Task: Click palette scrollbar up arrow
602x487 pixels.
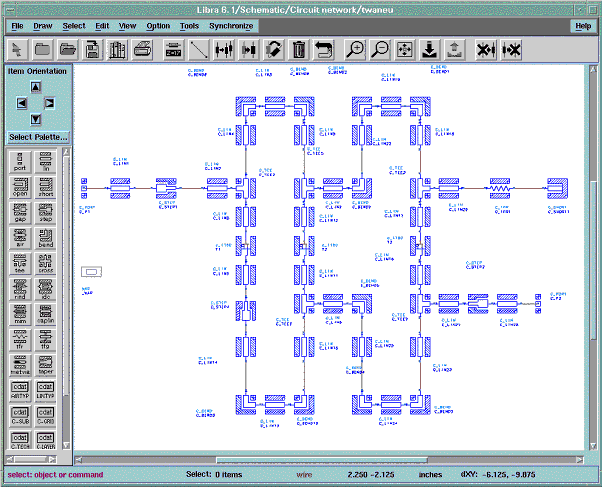Action: 66,152
